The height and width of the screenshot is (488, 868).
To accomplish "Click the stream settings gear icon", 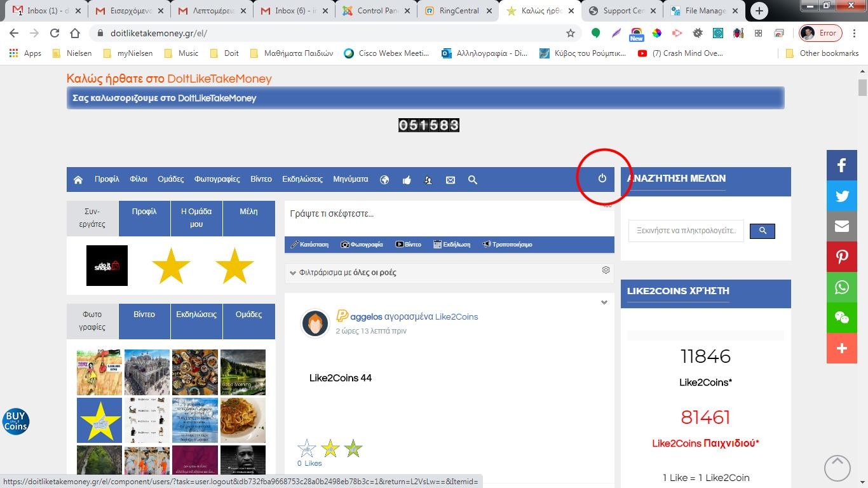I will pos(606,270).
